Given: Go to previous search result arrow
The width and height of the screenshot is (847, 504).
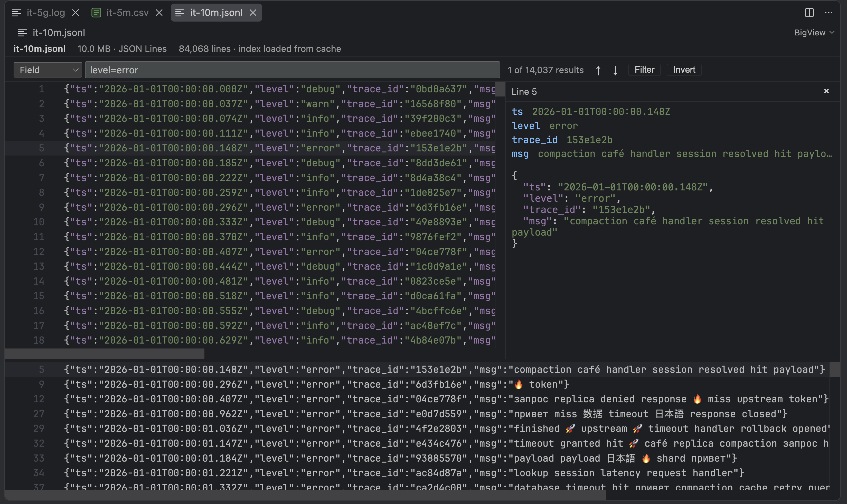Looking at the screenshot, I should click(x=598, y=70).
